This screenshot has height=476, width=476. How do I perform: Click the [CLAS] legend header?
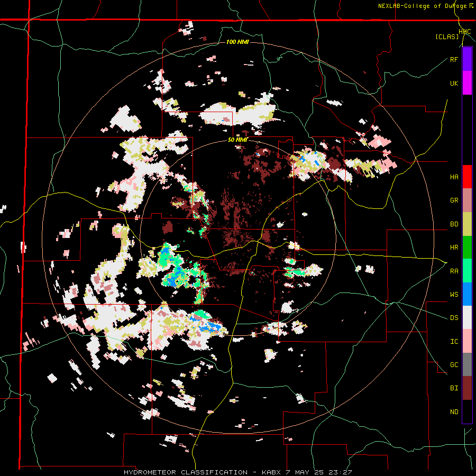pos(447,36)
